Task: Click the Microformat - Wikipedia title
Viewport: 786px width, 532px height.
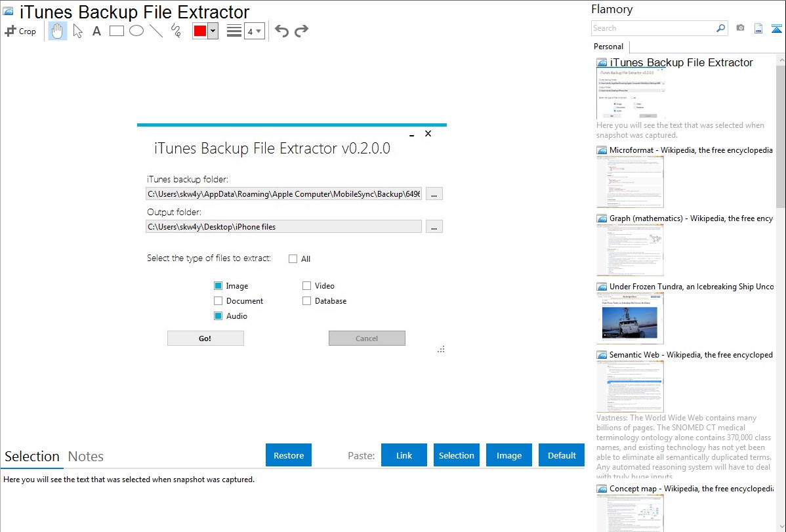Action: 691,150
